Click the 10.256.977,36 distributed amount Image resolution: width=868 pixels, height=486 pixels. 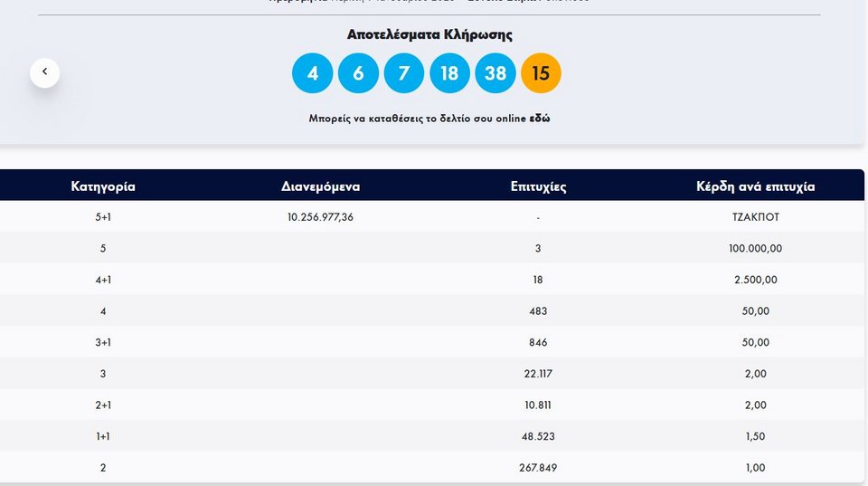[x=320, y=217]
